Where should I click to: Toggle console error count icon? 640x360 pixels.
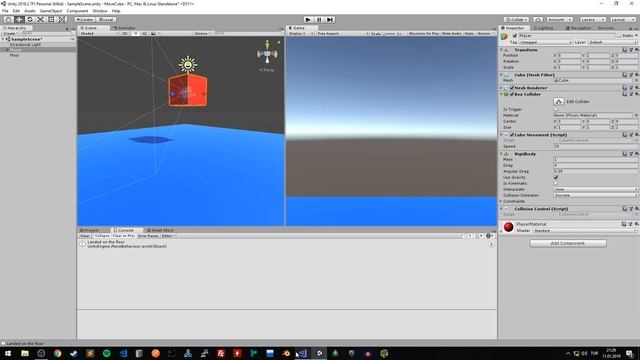point(489,236)
